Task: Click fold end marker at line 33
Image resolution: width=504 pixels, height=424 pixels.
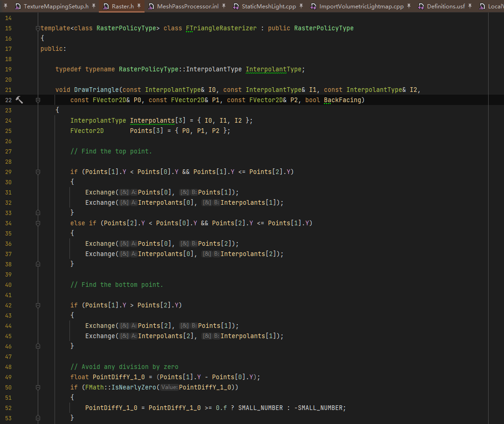Action: pyautogui.click(x=38, y=213)
